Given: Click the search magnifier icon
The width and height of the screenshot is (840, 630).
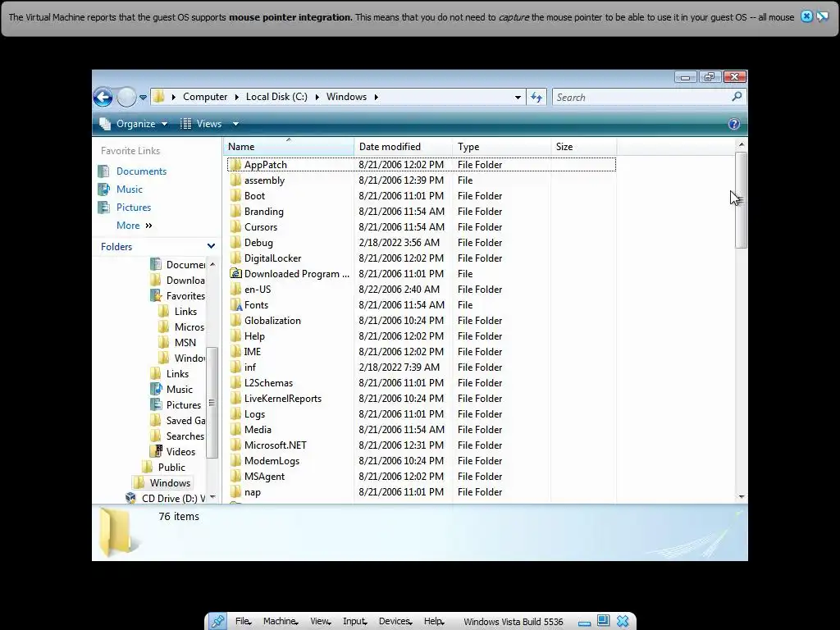Looking at the screenshot, I should tap(737, 97).
